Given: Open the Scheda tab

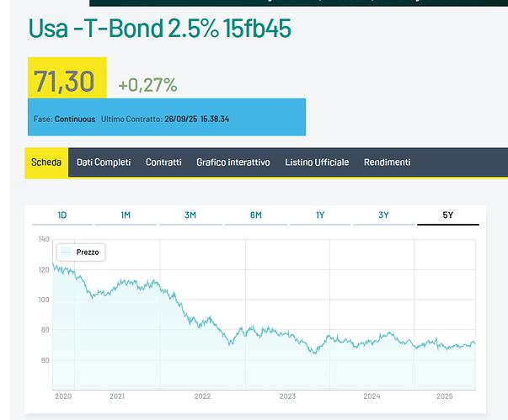Looking at the screenshot, I should (x=46, y=162).
